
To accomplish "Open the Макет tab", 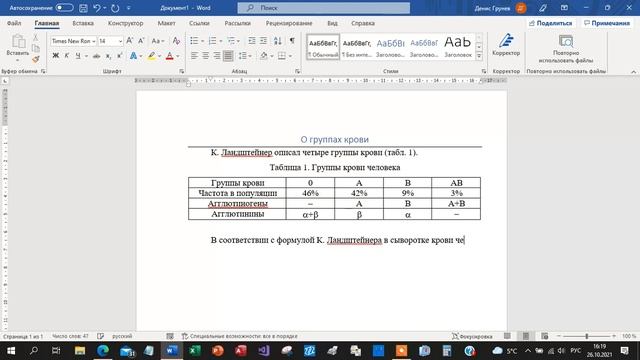I will coord(167,23).
